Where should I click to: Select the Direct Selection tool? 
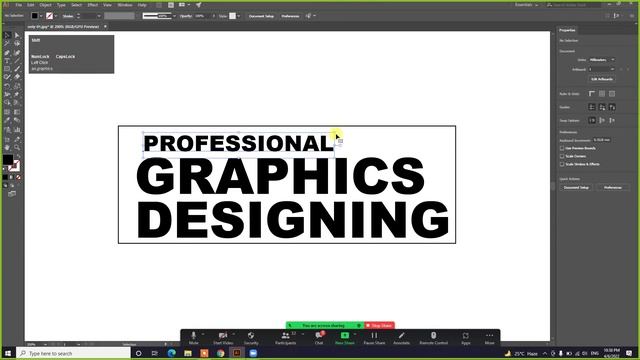(17, 35)
